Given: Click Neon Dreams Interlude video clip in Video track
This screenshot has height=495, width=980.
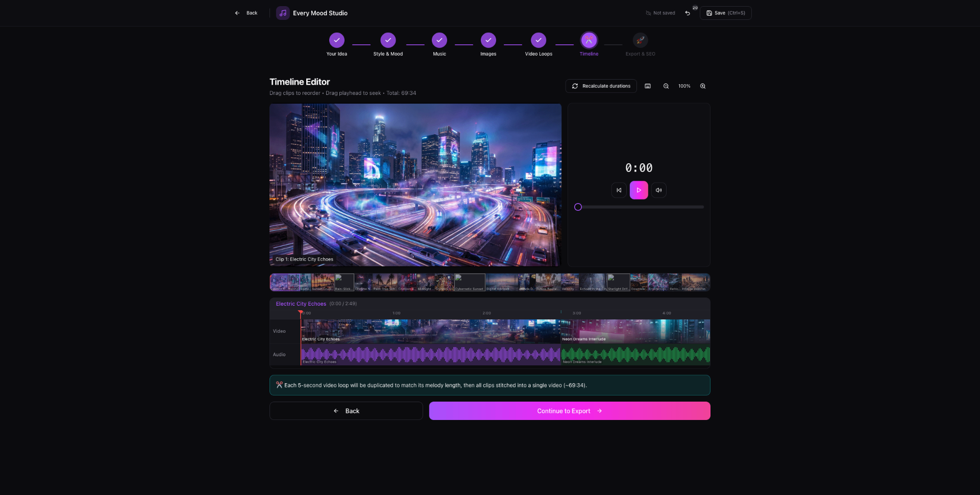Looking at the screenshot, I should click(635, 331).
